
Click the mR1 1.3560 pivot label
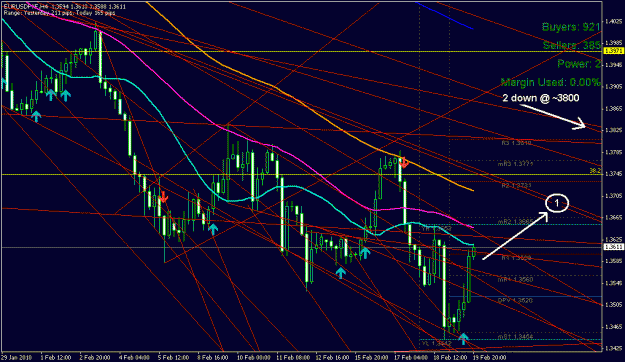point(515,280)
